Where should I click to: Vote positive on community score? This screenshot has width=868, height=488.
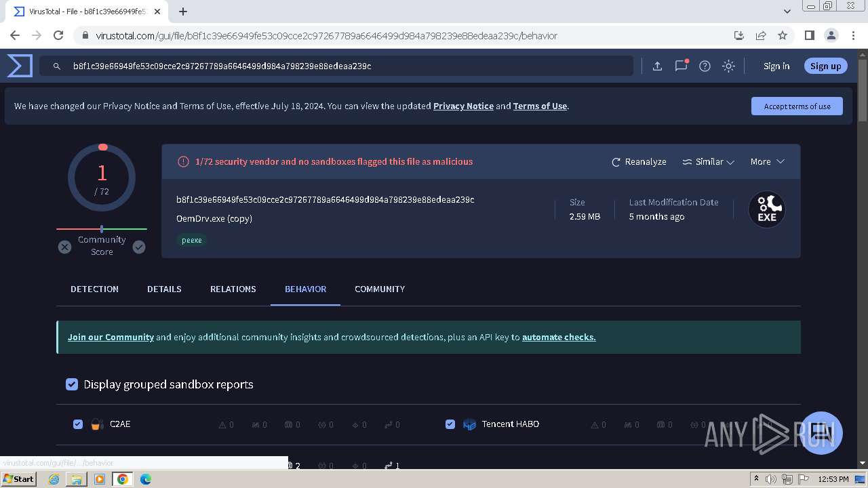(x=139, y=247)
